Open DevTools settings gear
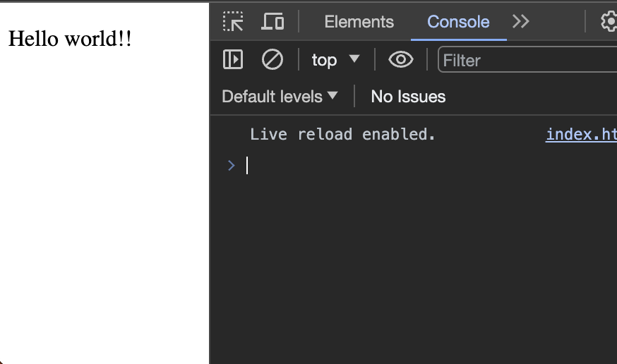This screenshot has width=617, height=364. click(x=609, y=22)
